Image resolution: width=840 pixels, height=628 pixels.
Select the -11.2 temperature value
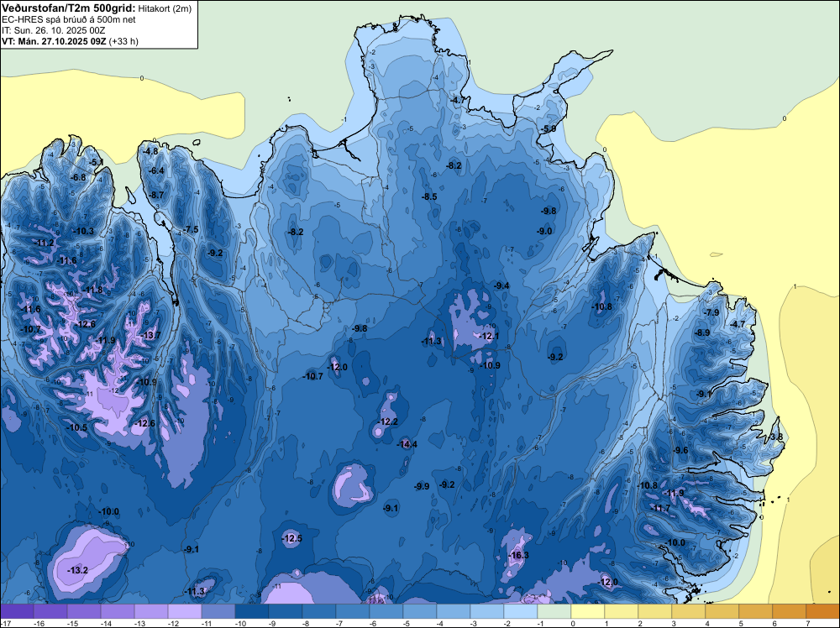coord(44,243)
